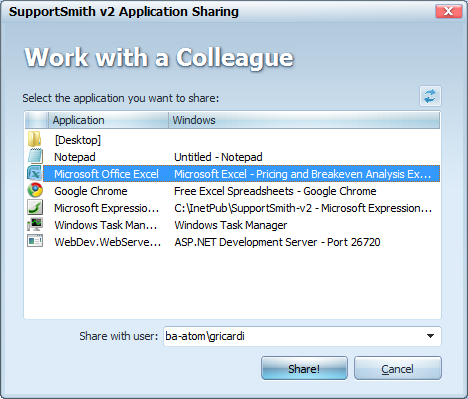Select the [Desktop] entry

(77, 140)
